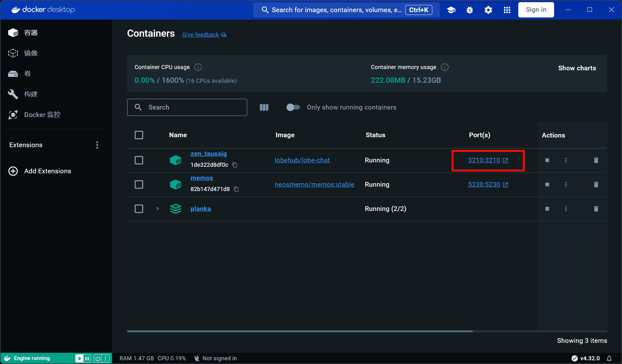Pause the Docker engine
622x364 pixels.
coord(87,358)
